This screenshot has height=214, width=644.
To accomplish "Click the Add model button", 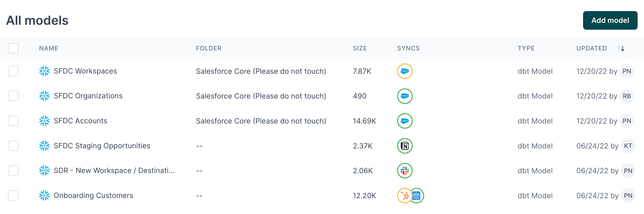I will tap(610, 20).
